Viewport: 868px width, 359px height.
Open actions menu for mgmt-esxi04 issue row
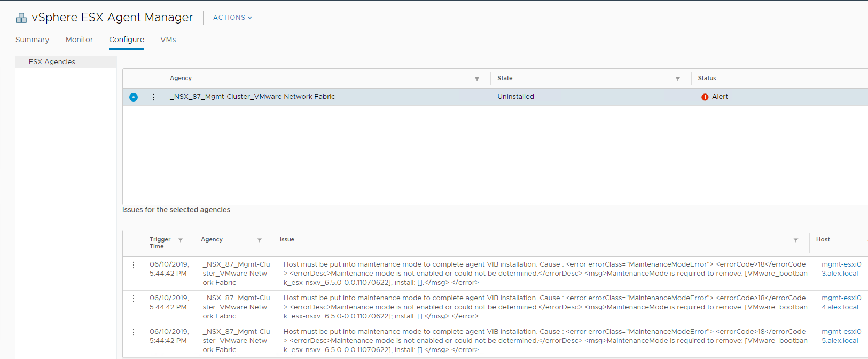point(134,299)
